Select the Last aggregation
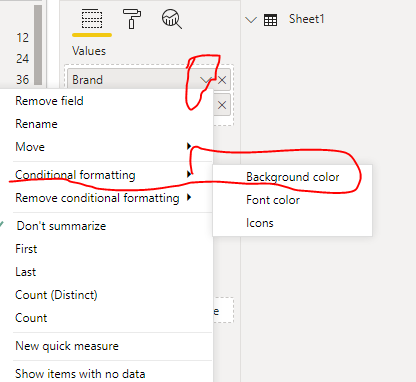Viewport: 416px width, 382px height. (x=25, y=272)
